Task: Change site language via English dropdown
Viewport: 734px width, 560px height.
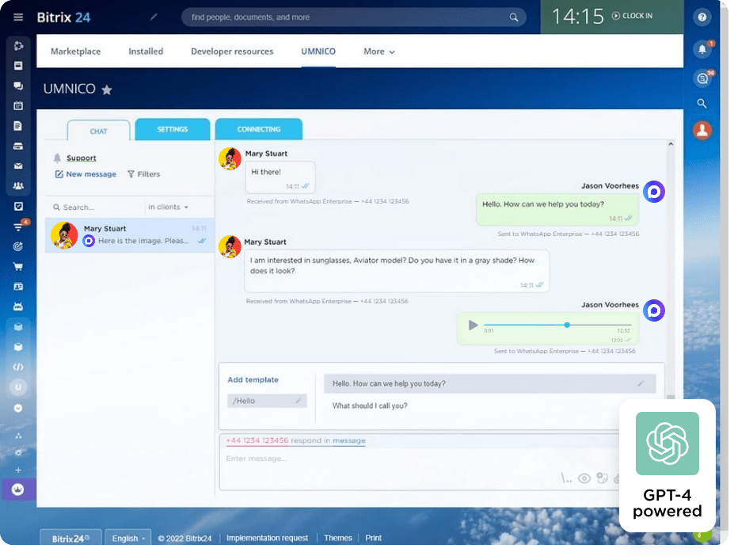Action: click(x=127, y=538)
